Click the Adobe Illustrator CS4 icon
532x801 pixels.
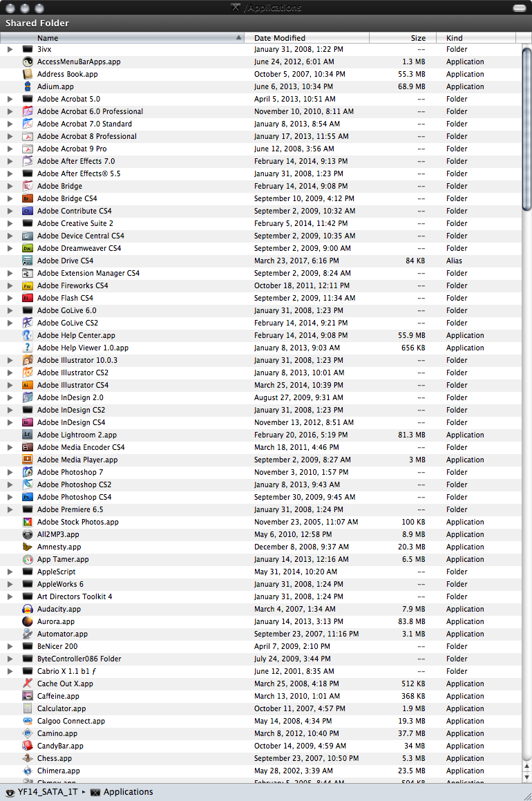[x=28, y=385]
